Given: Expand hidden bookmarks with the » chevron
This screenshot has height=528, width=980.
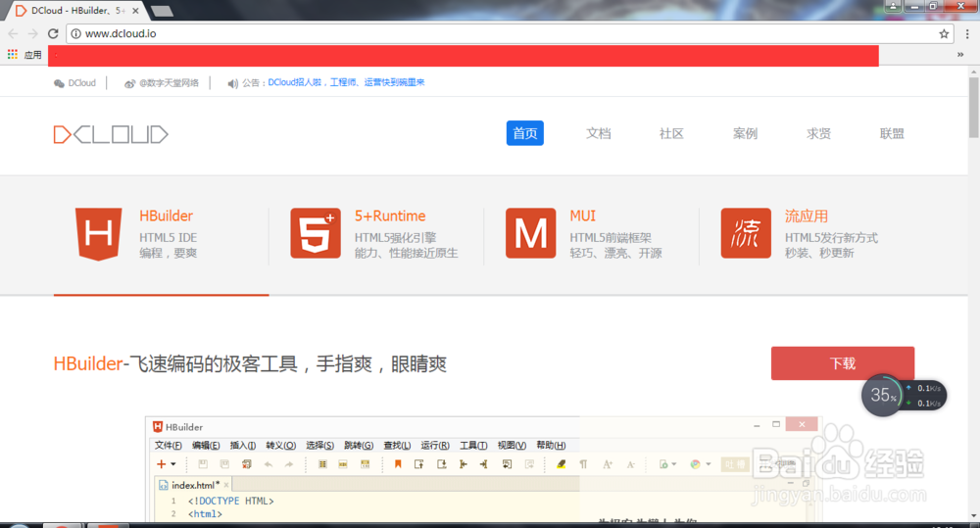Looking at the screenshot, I should pos(960,54).
